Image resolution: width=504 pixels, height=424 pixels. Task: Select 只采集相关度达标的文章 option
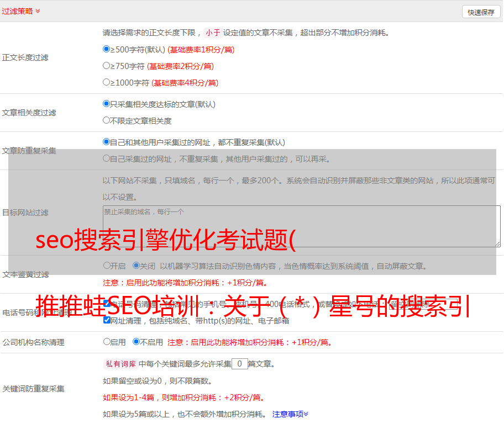tap(107, 103)
